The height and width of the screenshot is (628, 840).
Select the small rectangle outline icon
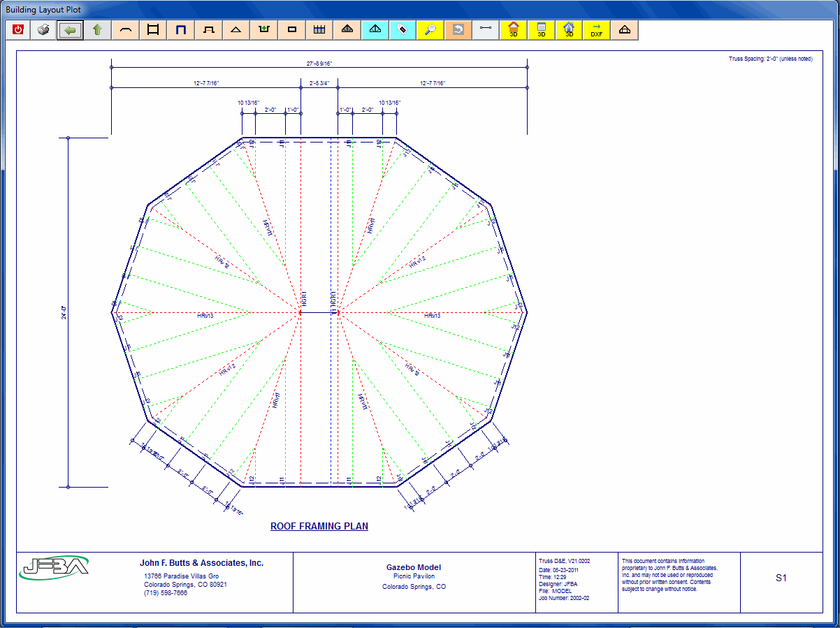tap(292, 30)
